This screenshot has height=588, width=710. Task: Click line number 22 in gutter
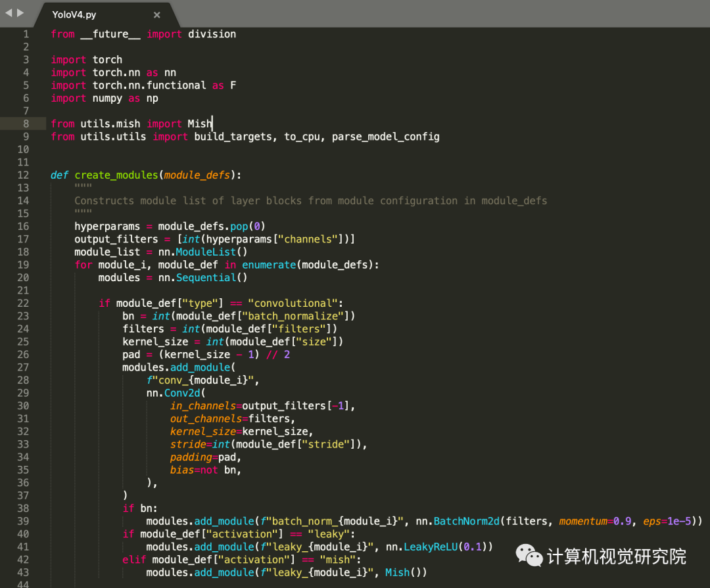tap(23, 304)
